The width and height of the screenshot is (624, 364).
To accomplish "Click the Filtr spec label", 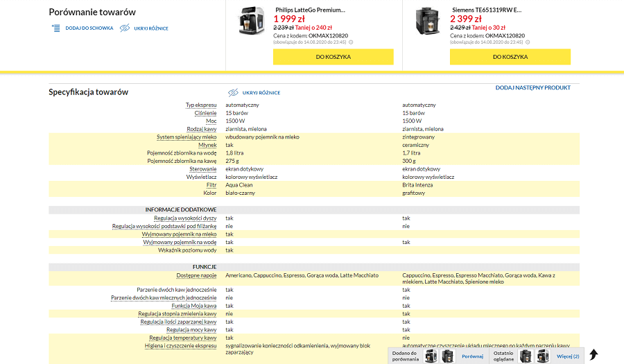I will click(x=211, y=185).
